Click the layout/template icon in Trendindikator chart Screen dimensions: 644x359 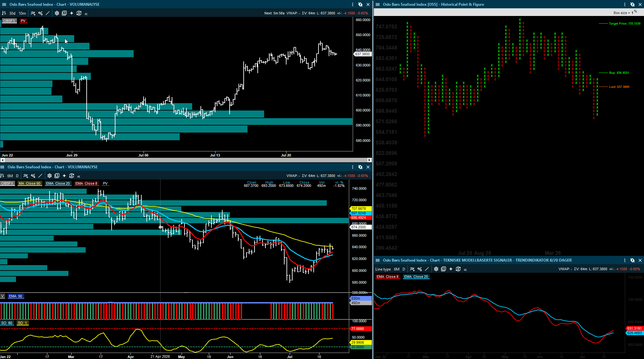click(444, 269)
